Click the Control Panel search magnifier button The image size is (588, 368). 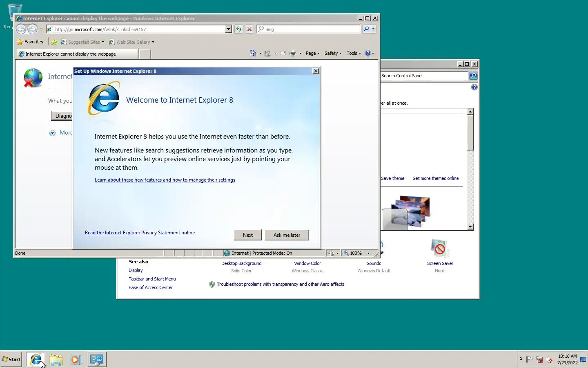tap(473, 76)
